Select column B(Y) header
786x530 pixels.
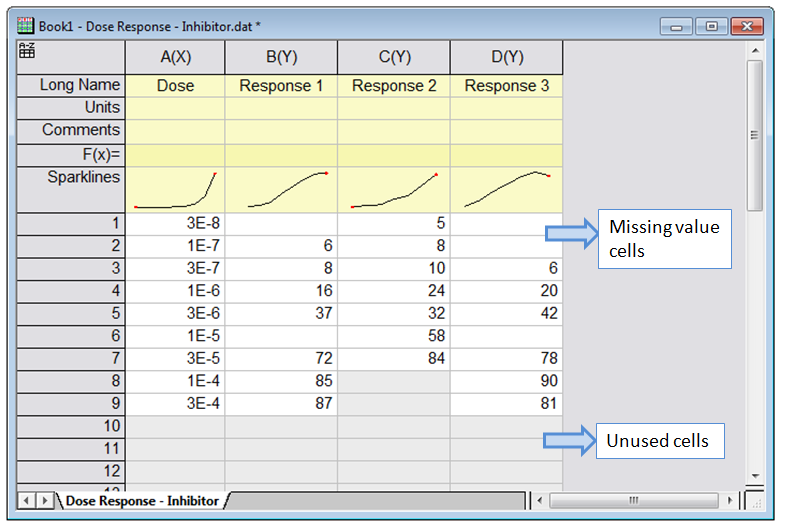(x=281, y=57)
